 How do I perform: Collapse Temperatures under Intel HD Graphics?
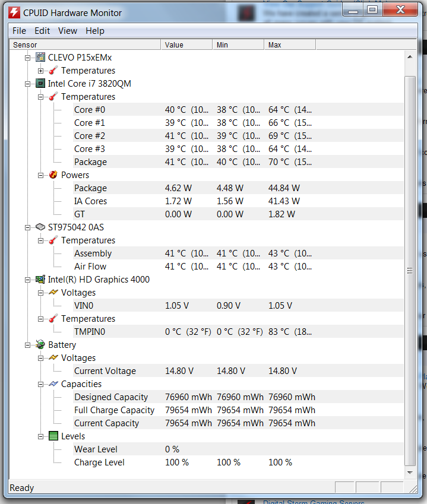(x=40, y=319)
